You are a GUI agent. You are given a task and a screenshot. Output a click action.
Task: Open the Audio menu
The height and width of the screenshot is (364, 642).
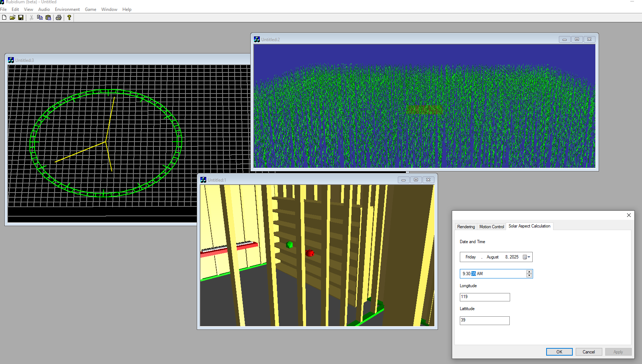[44, 9]
